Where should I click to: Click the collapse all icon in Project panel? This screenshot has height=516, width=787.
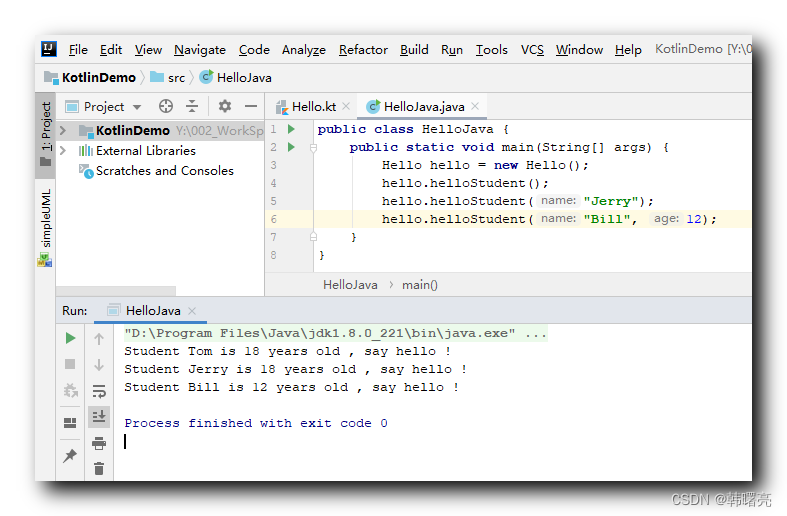point(192,106)
